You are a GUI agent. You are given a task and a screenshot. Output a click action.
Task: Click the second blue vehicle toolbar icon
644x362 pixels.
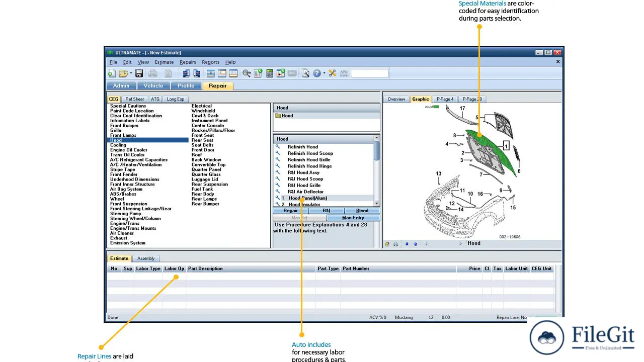[196, 73]
